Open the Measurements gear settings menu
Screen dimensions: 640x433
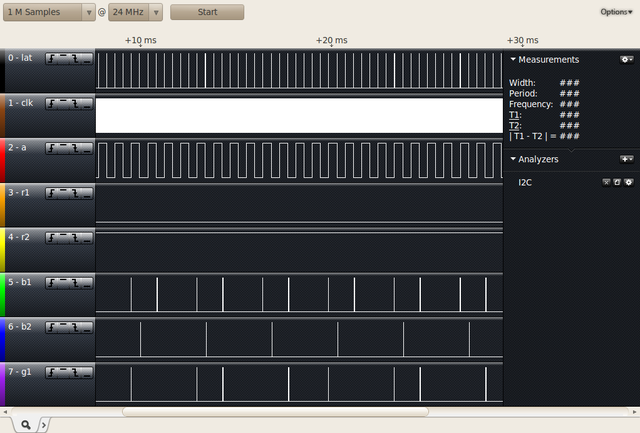coord(627,60)
